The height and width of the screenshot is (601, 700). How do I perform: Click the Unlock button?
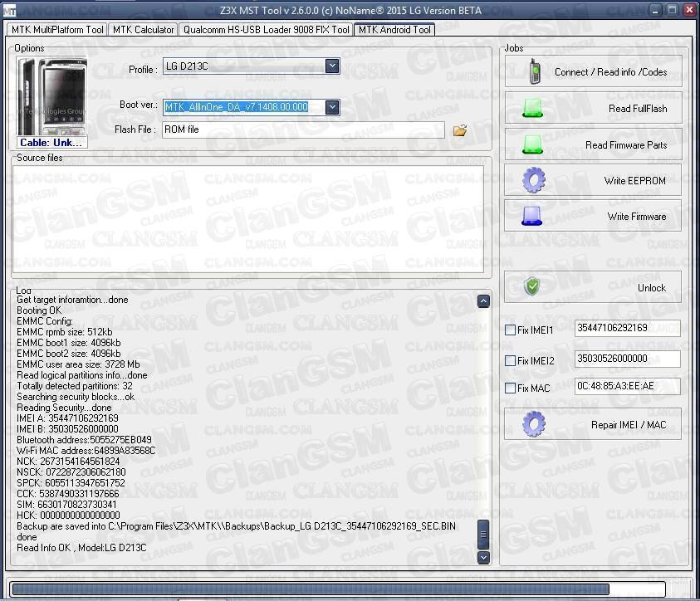[x=594, y=287]
